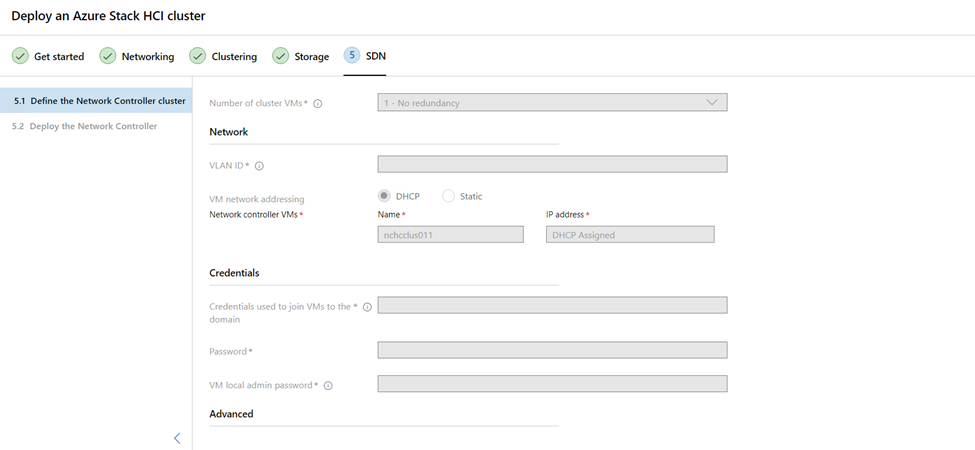Click the Network controller VMs label
The image size is (975, 450).
254,214
